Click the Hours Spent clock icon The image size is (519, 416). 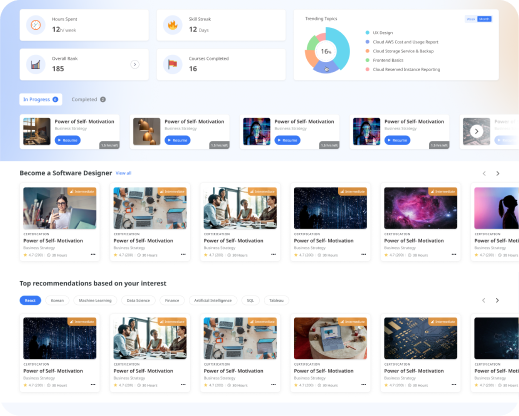(36, 25)
